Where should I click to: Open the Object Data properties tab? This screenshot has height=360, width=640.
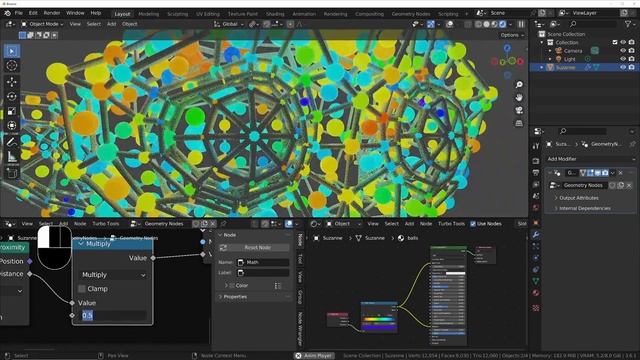pos(536,281)
